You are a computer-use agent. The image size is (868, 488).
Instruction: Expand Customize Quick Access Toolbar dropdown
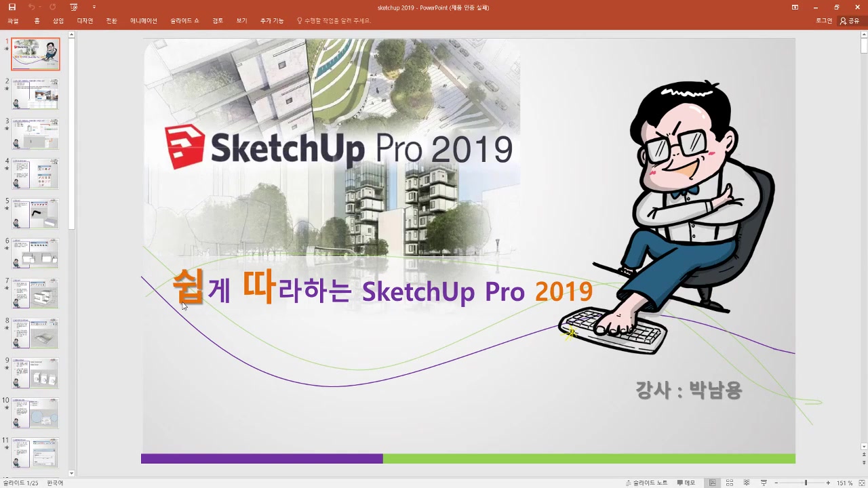click(94, 7)
